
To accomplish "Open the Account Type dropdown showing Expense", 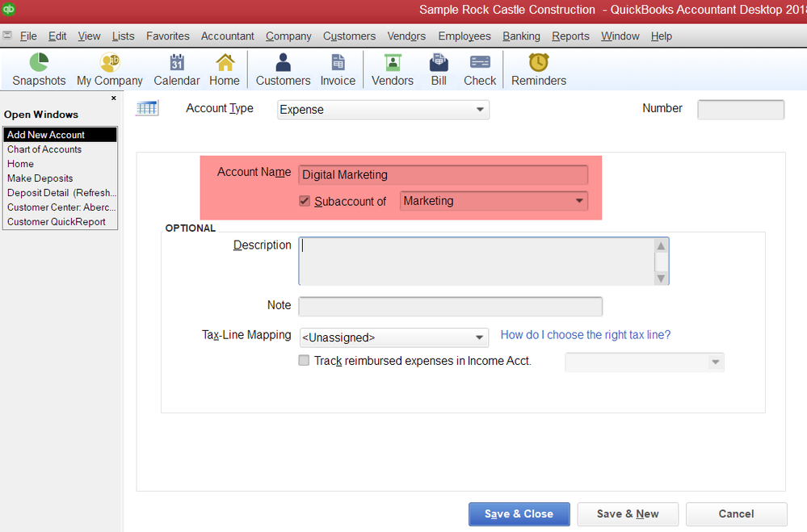I will pos(383,110).
